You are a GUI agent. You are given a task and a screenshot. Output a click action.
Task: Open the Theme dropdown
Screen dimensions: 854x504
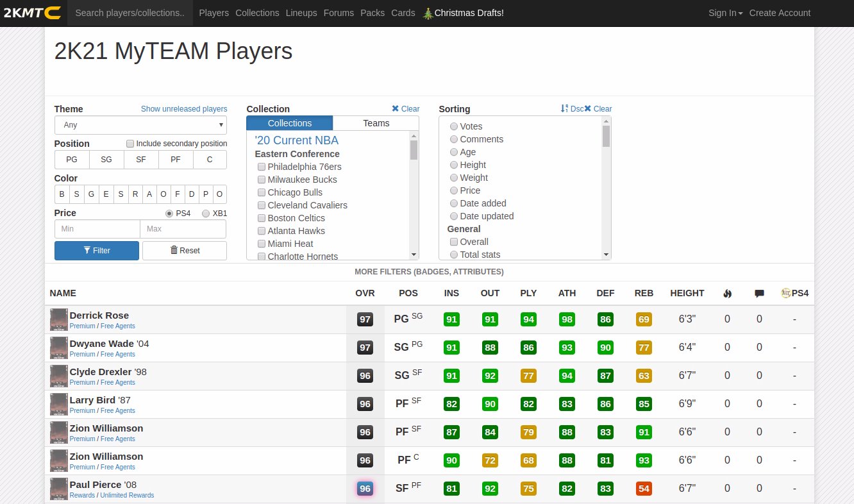(140, 125)
